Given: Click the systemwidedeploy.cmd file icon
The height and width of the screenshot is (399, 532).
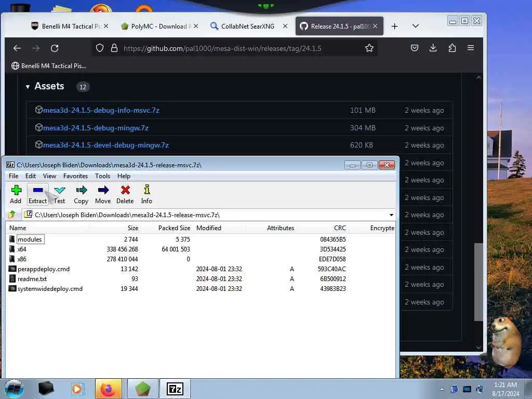Looking at the screenshot, I should click(12, 288).
